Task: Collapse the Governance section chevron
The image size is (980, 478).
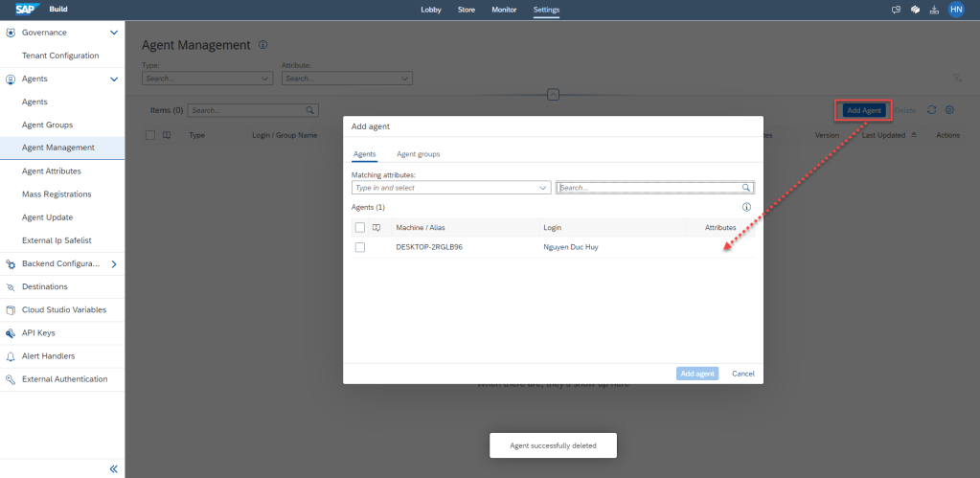Action: point(114,33)
